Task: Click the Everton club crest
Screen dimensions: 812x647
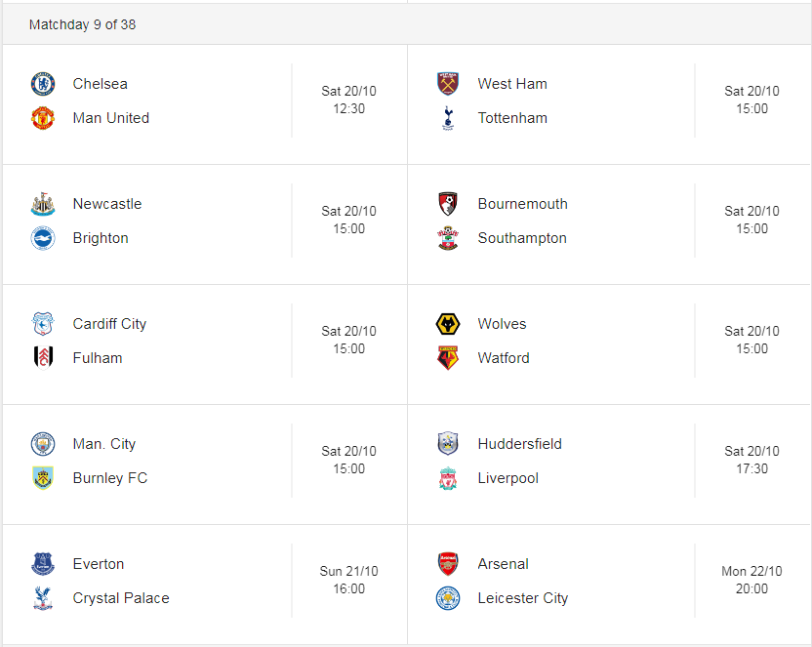Action: [x=43, y=564]
